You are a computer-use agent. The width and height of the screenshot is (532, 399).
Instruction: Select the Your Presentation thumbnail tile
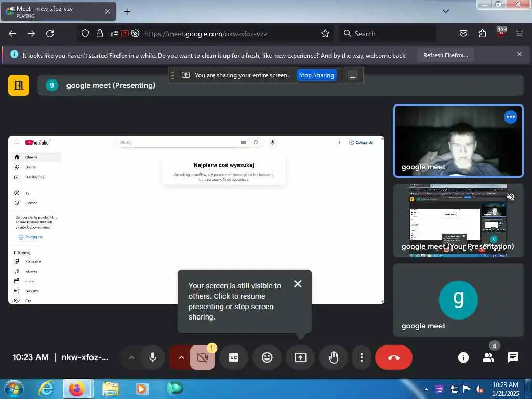pyautogui.click(x=458, y=220)
